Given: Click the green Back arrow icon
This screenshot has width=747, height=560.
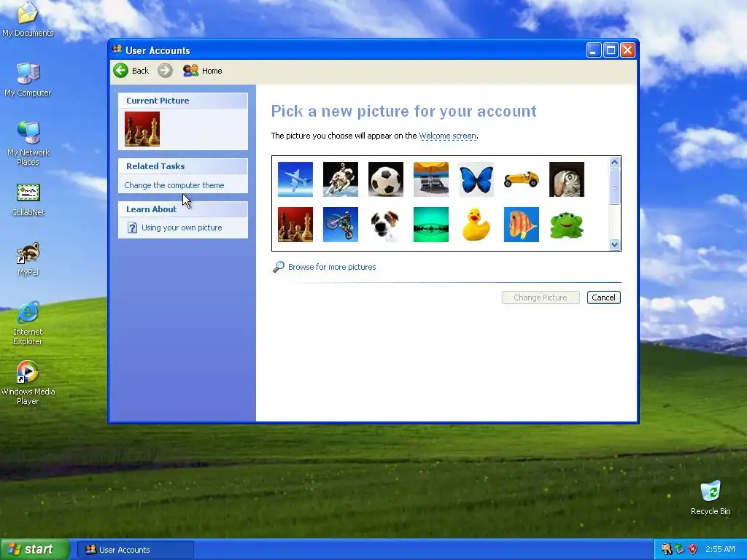Looking at the screenshot, I should click(120, 71).
